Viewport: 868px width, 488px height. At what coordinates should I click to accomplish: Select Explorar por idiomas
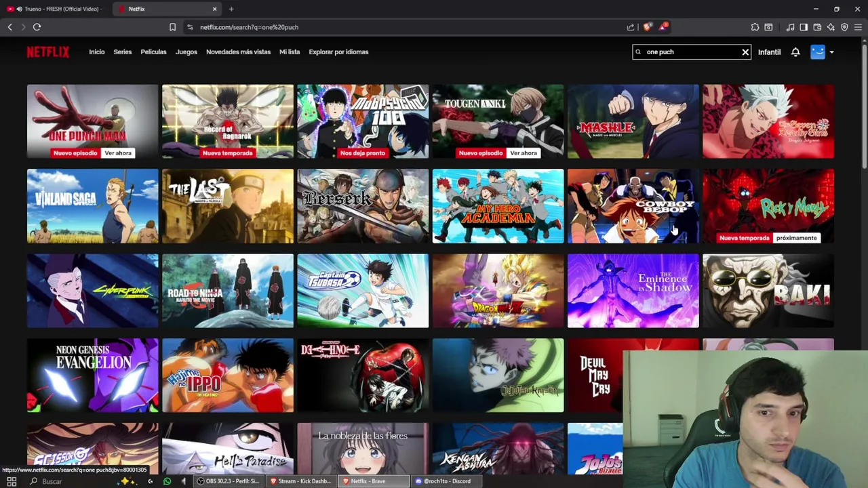(x=338, y=52)
